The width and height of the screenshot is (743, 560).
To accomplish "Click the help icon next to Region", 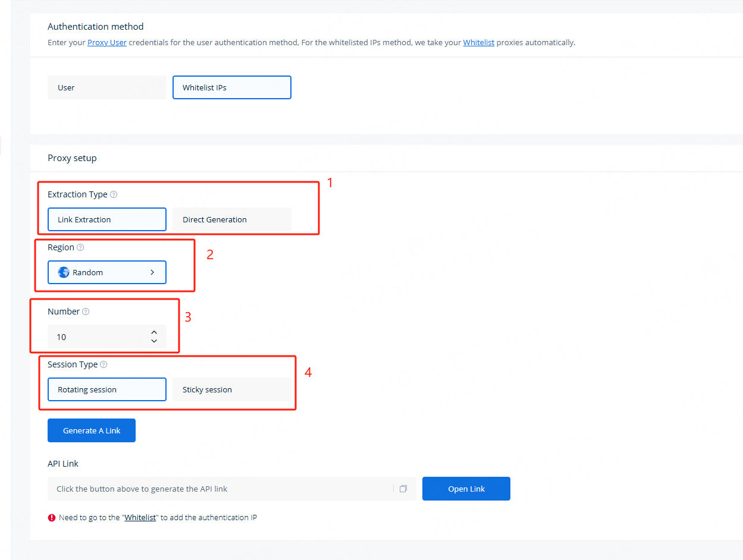I will tap(80, 247).
